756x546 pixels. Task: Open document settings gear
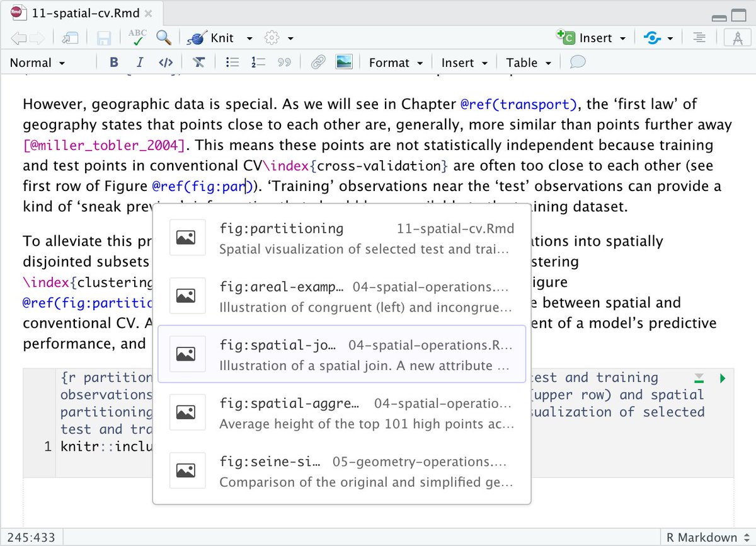click(272, 38)
